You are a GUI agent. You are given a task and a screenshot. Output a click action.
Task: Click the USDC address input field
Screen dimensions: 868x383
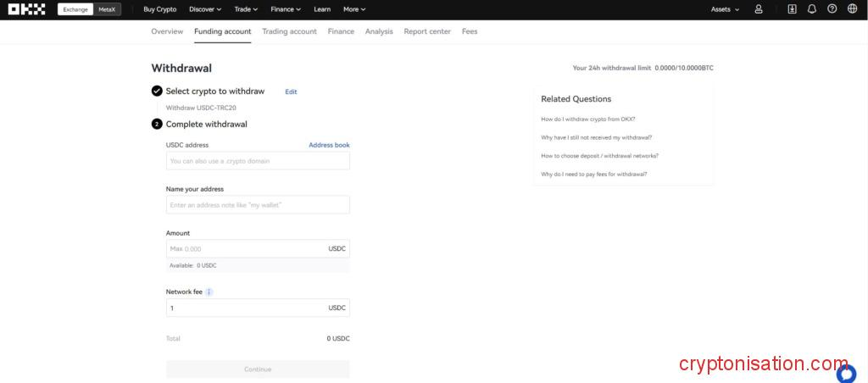[x=258, y=161]
